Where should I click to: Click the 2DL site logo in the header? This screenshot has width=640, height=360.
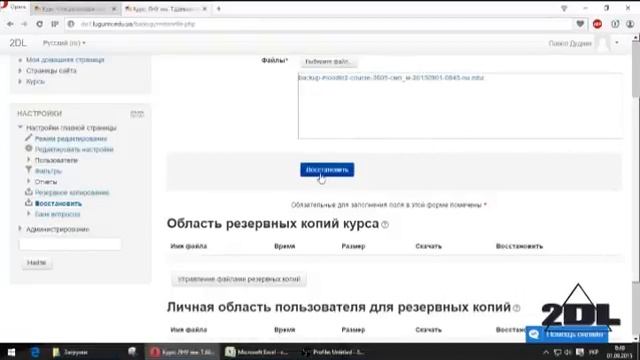coord(18,43)
